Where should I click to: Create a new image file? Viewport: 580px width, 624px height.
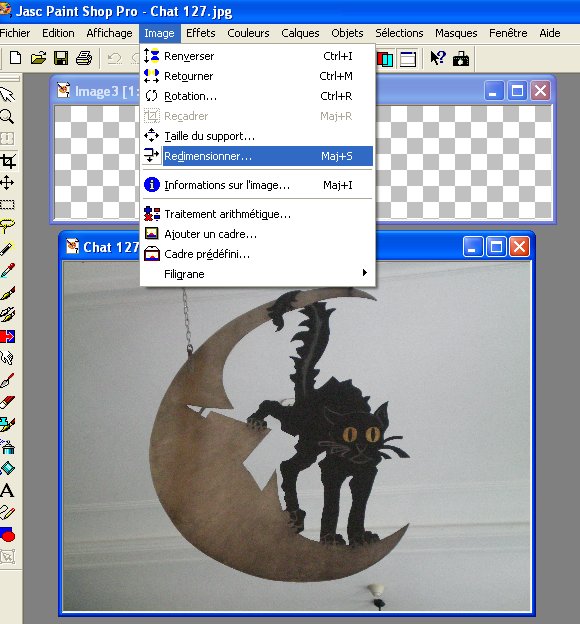[15, 58]
